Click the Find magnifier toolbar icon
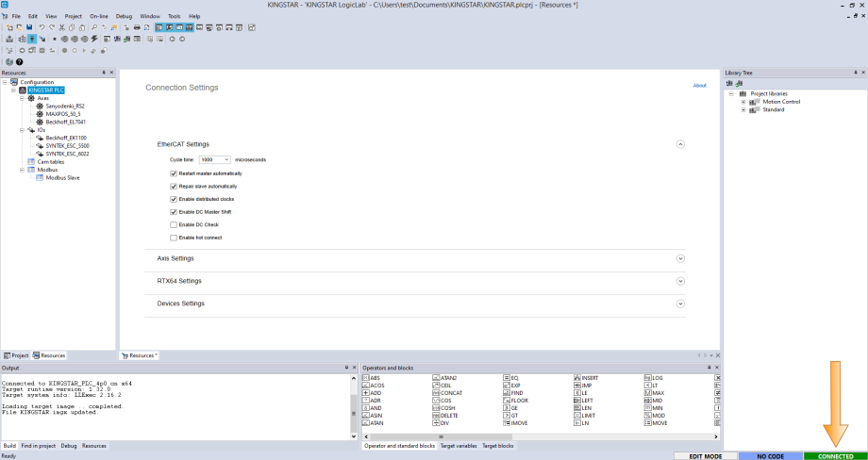This screenshot has width=868, height=460. [x=94, y=27]
